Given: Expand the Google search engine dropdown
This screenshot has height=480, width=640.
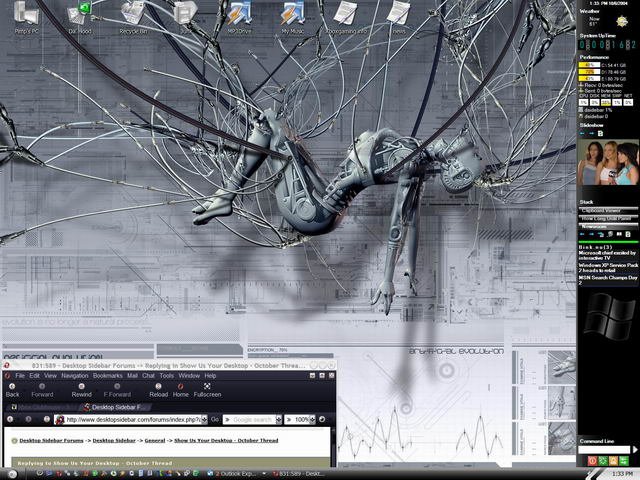Looking at the screenshot, I should coord(279,419).
